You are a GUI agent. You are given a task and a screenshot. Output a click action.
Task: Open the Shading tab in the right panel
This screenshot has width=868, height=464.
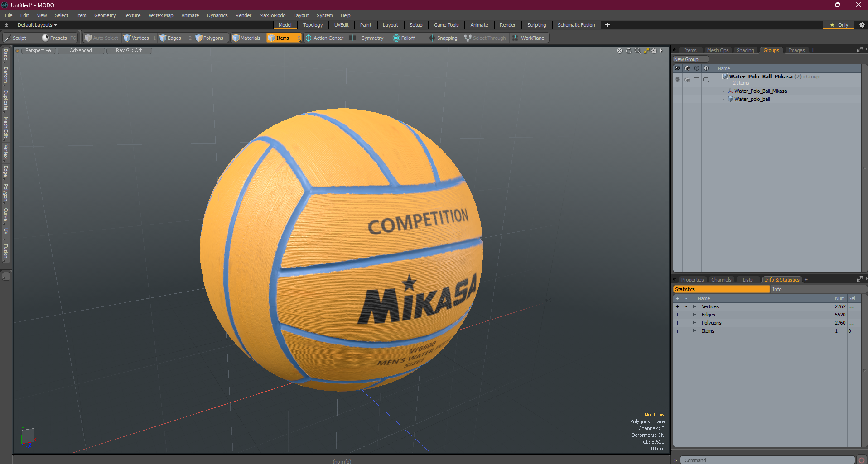click(x=745, y=50)
